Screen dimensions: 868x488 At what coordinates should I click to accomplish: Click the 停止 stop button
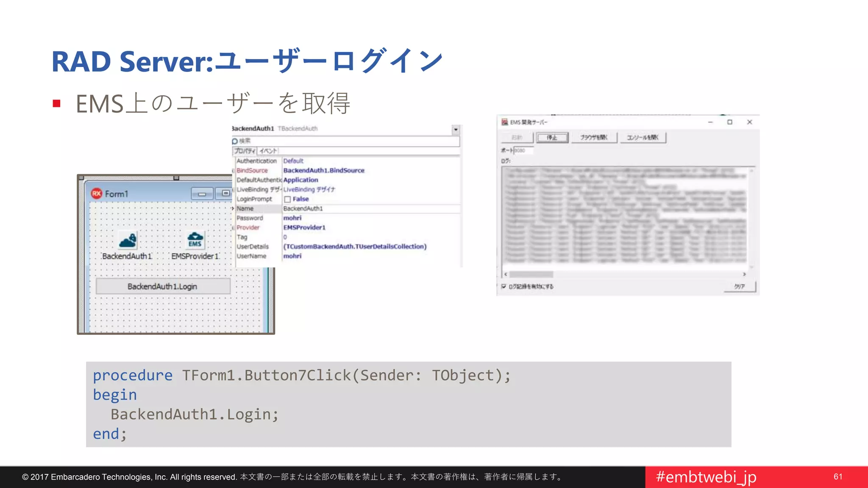552,138
